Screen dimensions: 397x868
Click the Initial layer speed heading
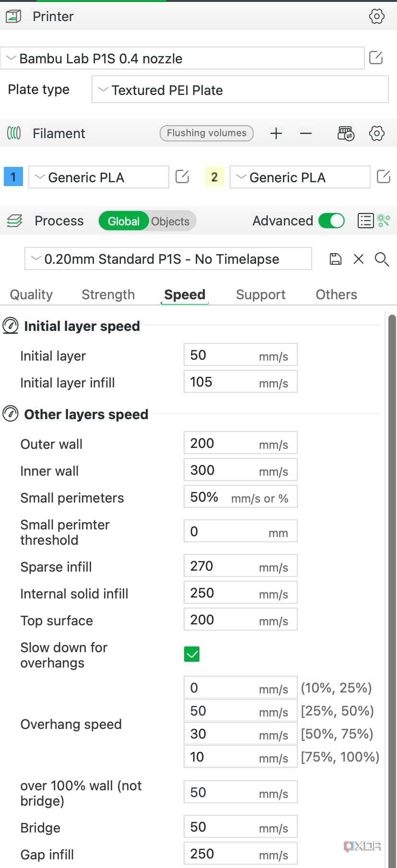[x=82, y=326]
